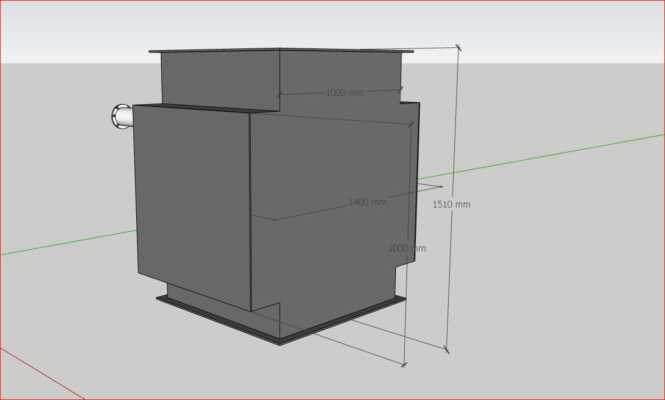Click empty ground plane right of model

560,280
